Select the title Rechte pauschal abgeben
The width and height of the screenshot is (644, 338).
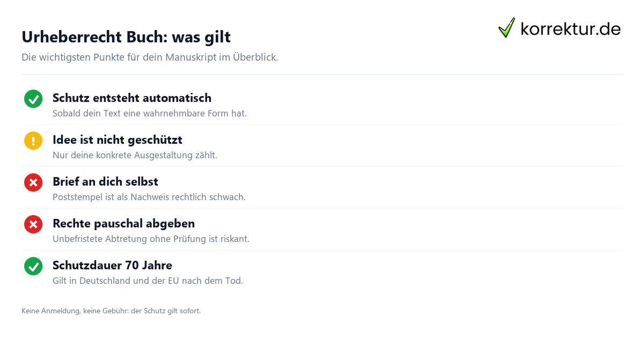(x=123, y=224)
